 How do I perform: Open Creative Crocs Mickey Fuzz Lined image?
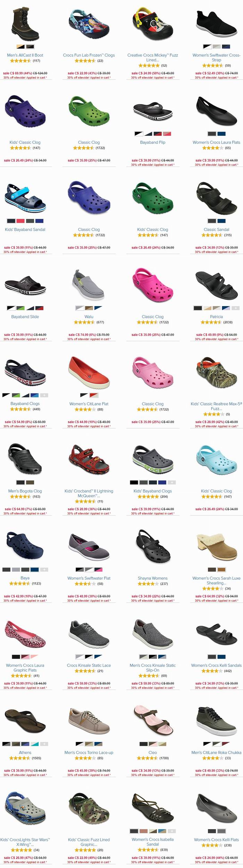(153, 23)
